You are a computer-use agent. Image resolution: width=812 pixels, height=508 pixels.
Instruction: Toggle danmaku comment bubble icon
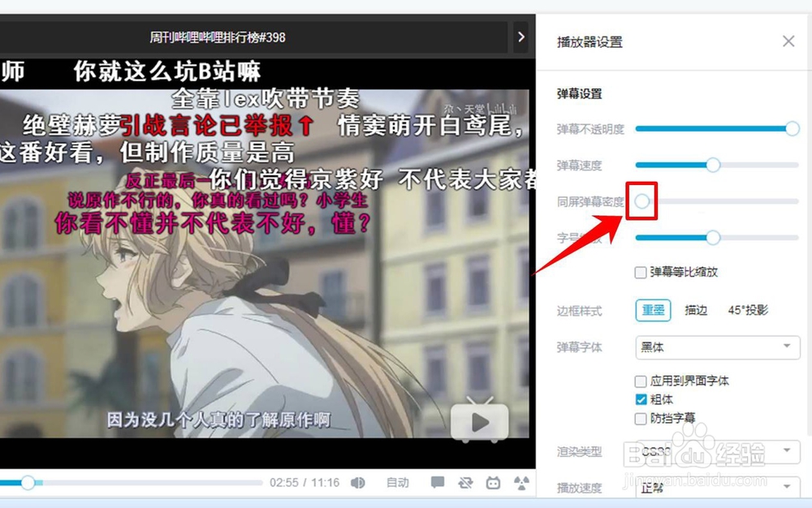click(438, 483)
